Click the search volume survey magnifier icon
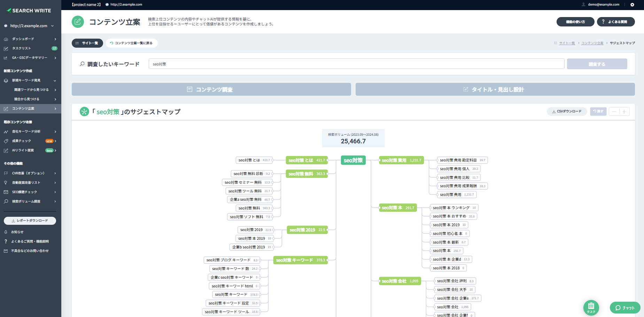This screenshot has width=644, height=317. (6, 201)
